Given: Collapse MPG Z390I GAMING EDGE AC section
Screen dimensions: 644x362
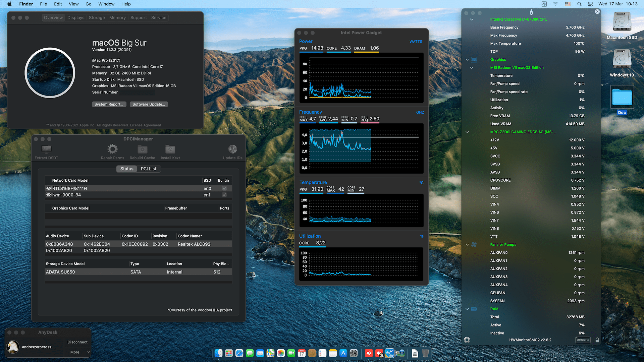Looking at the screenshot, I should click(x=467, y=132).
